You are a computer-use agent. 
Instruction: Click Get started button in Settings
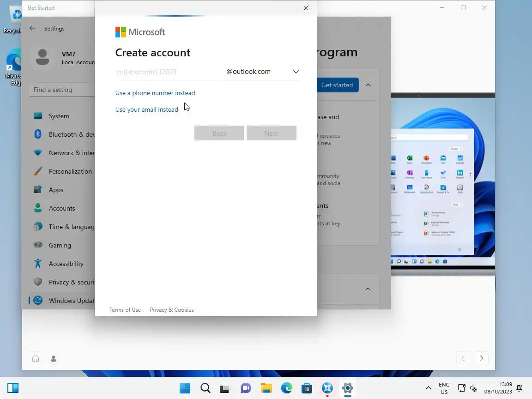[x=337, y=85]
